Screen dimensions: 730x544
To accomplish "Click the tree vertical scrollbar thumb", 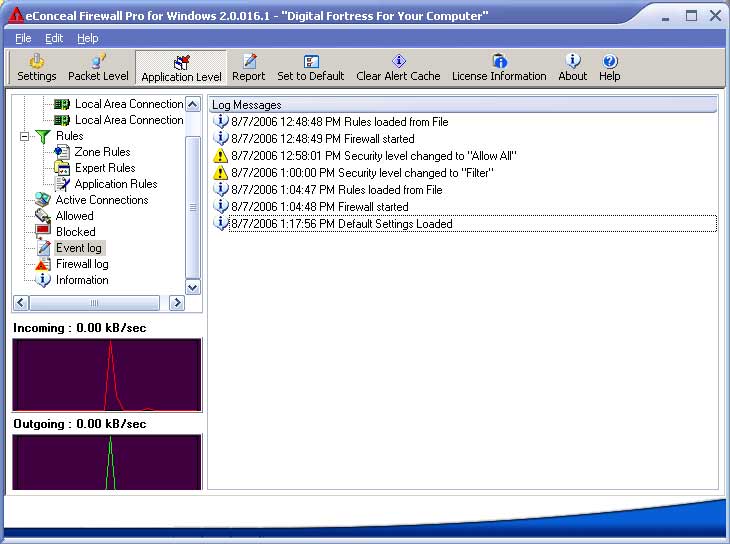I will pos(193,207).
